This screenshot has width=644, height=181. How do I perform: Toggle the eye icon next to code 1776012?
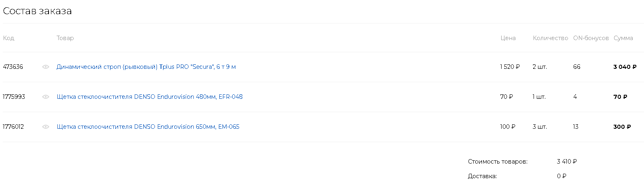[46, 127]
